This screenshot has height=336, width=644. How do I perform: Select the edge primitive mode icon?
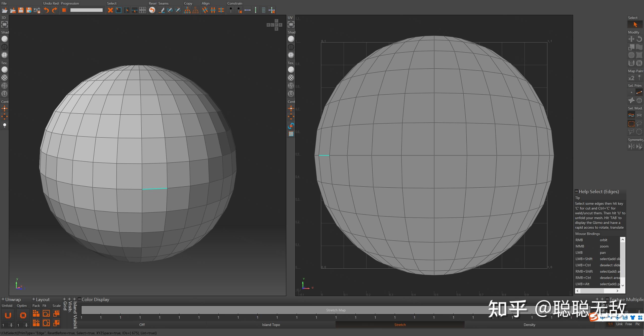(x=639, y=93)
